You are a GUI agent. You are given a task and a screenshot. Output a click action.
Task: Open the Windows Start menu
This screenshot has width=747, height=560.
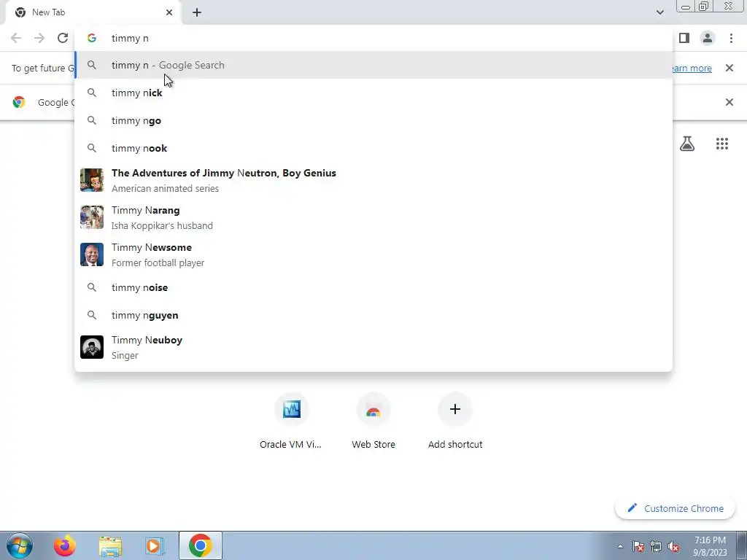(20, 545)
